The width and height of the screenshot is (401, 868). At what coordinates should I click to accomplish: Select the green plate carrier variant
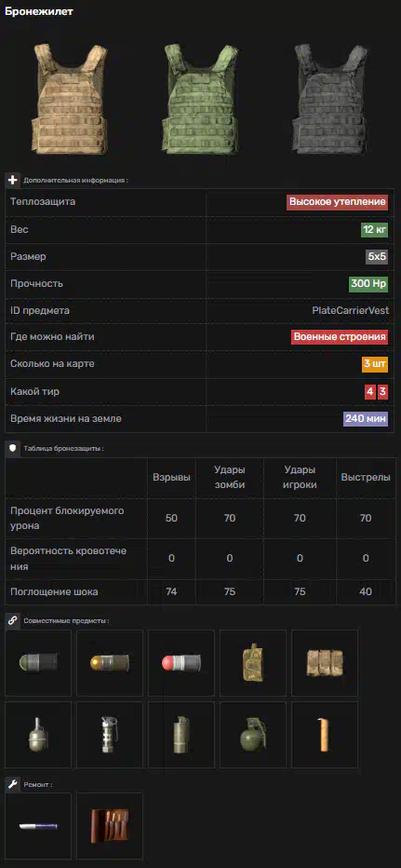[200, 100]
